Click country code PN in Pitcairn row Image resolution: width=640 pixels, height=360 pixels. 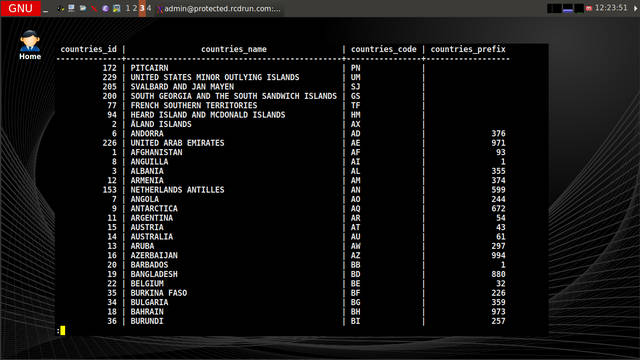[356, 68]
